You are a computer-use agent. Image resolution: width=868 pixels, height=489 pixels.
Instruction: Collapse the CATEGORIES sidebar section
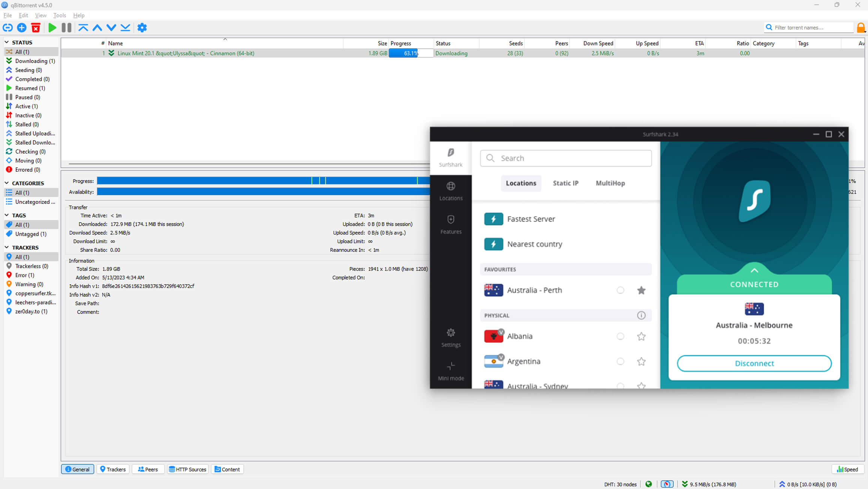point(7,183)
